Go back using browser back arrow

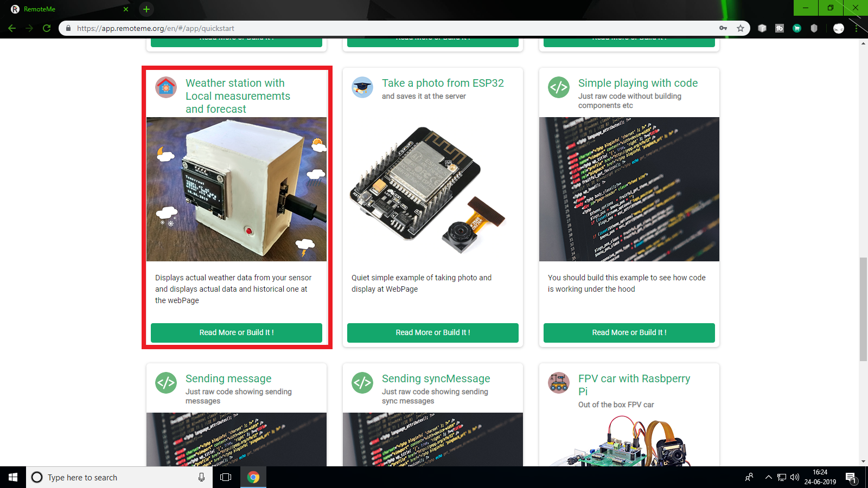12,28
